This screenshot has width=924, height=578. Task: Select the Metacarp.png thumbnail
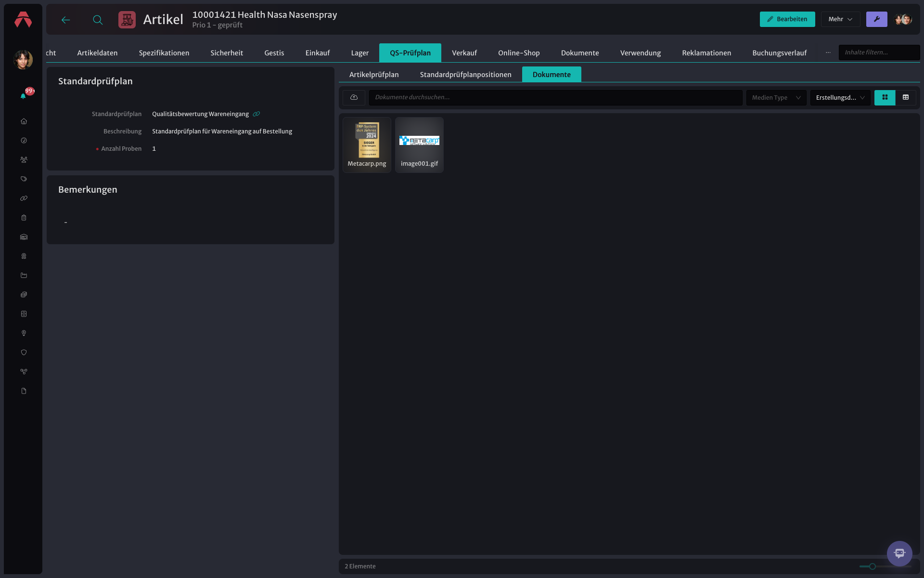[367, 144]
